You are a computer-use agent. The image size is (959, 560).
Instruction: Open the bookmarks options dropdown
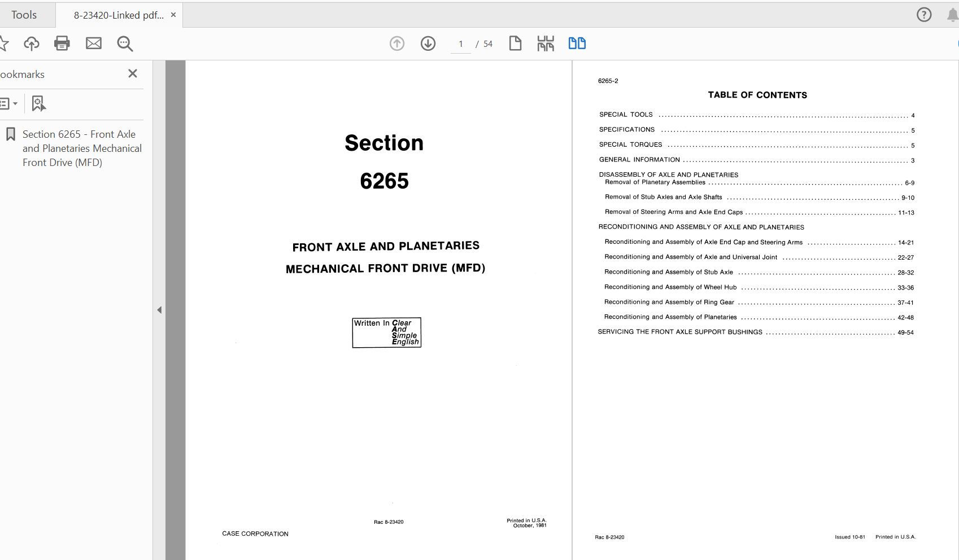pyautogui.click(x=8, y=103)
